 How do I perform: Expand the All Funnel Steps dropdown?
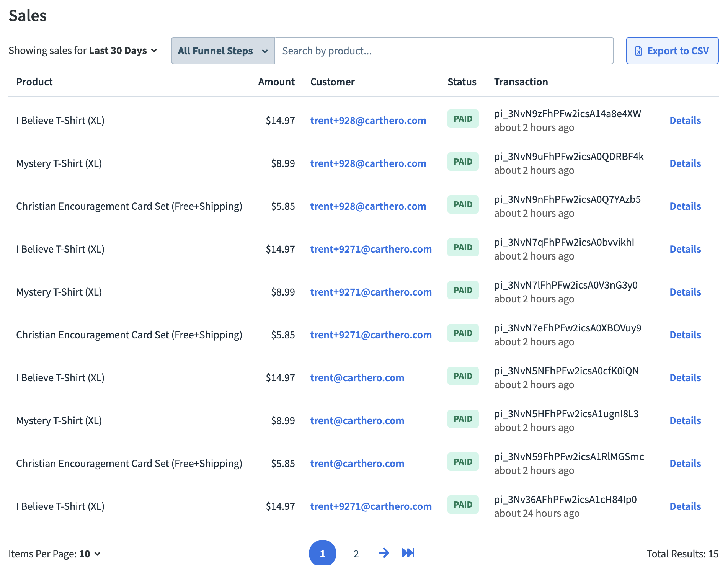pos(223,51)
